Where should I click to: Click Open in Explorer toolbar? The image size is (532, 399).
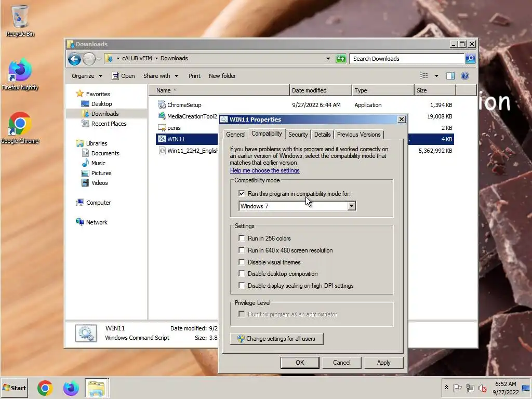(x=123, y=76)
